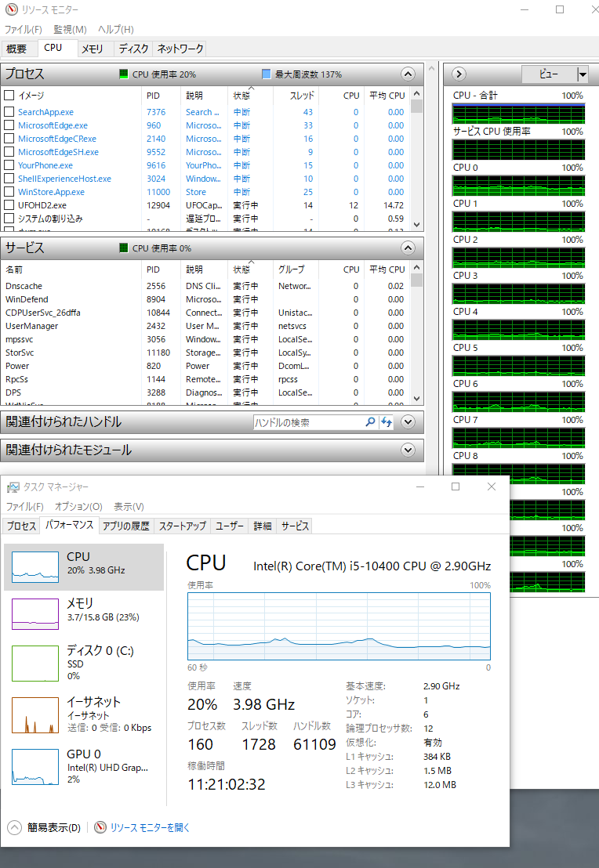Toggle the select-all image header checkbox
This screenshot has width=599, height=868.
click(9, 96)
